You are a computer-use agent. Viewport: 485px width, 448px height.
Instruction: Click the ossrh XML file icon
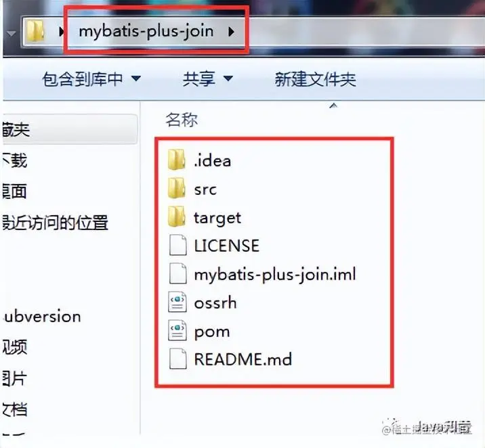pos(177,302)
